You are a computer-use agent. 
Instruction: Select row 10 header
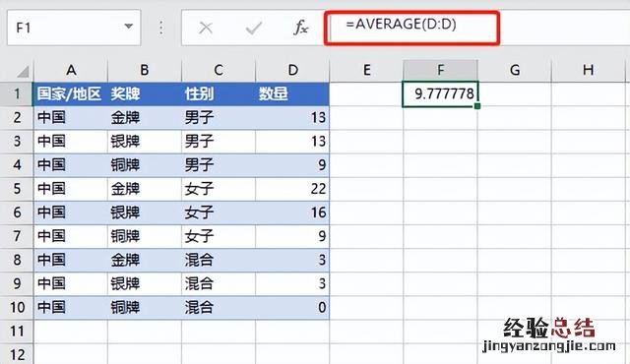(x=17, y=307)
